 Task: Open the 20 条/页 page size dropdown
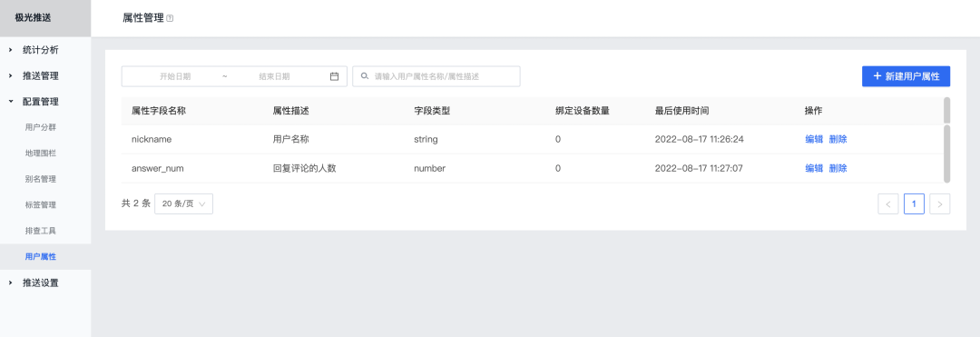click(x=183, y=203)
